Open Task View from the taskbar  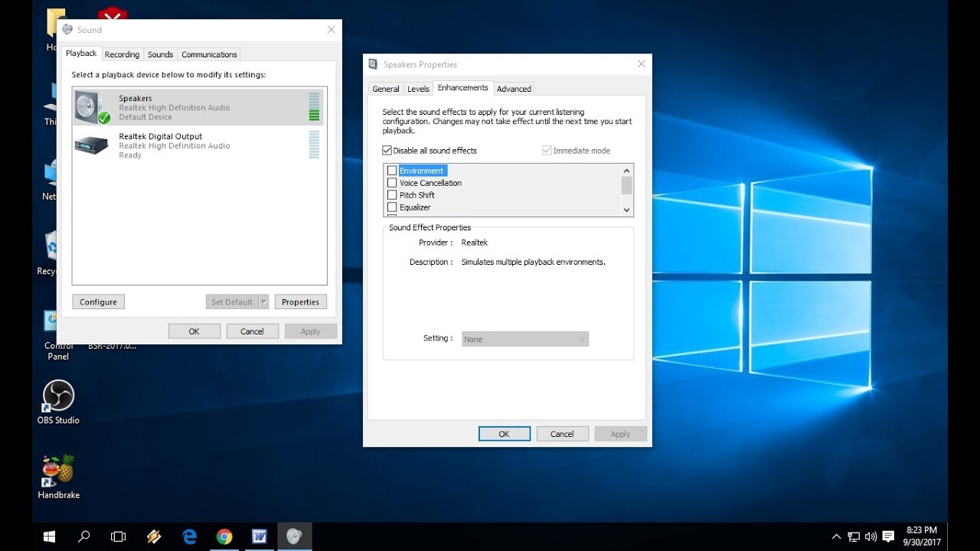coord(118,536)
